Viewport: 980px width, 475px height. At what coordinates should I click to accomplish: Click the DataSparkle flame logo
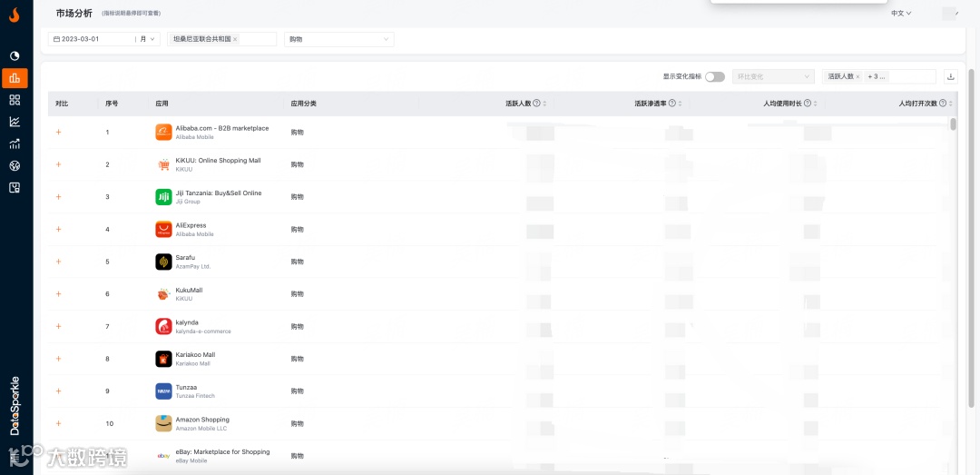pos(15,15)
